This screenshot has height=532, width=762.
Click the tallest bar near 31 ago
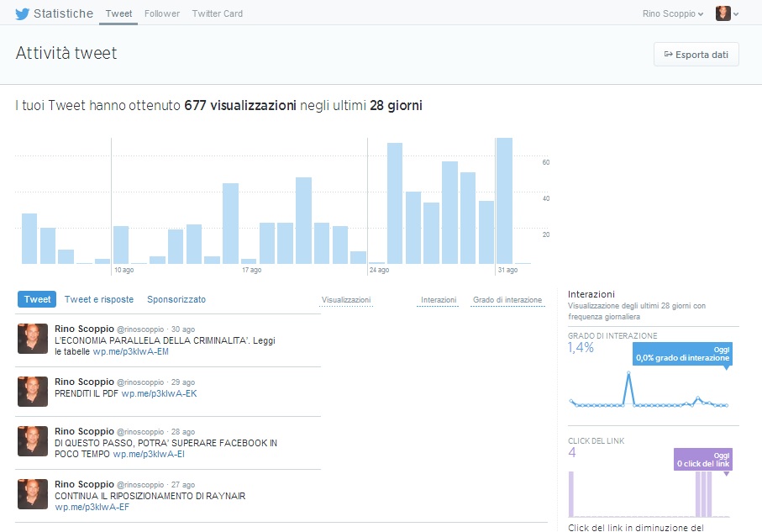click(504, 202)
